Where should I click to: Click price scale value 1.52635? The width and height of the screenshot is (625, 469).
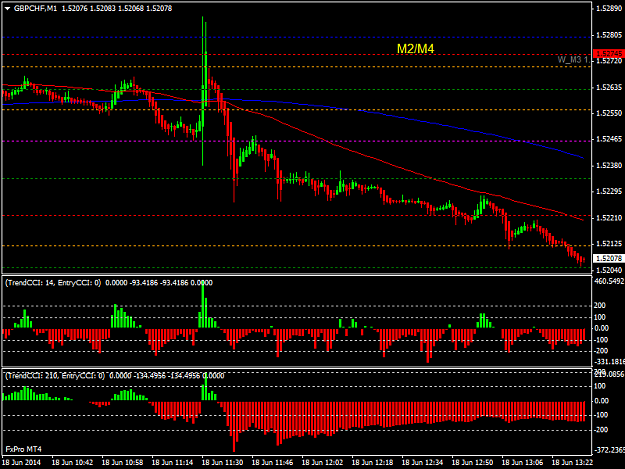[609, 87]
